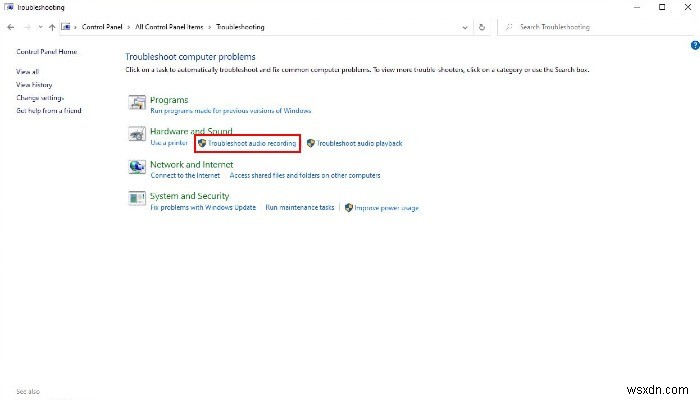This screenshot has width=700, height=400.
Task: Click shield icon beside Troubleshoot audio playback
Action: 311,143
